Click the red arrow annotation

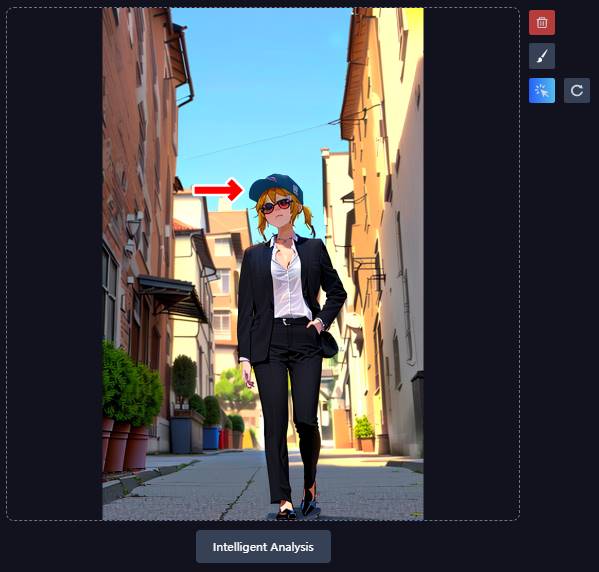click(x=218, y=190)
